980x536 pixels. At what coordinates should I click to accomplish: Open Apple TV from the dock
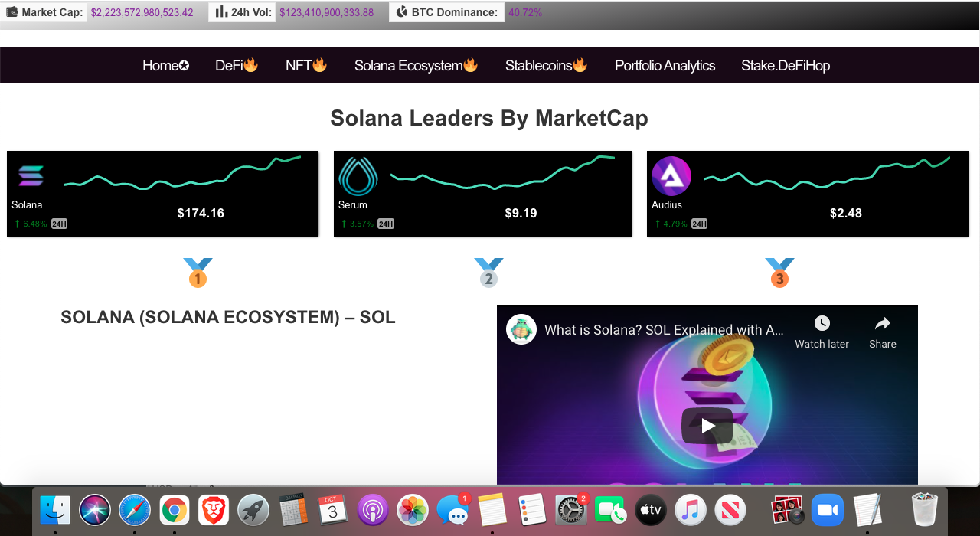[x=651, y=510]
